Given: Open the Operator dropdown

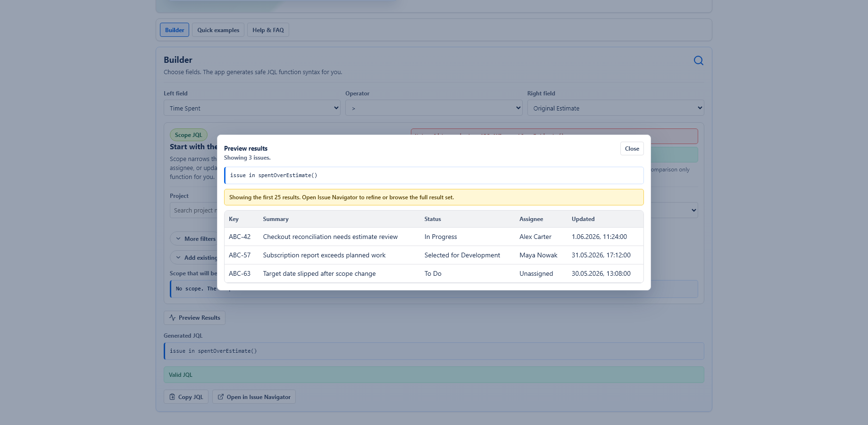Looking at the screenshot, I should [434, 108].
